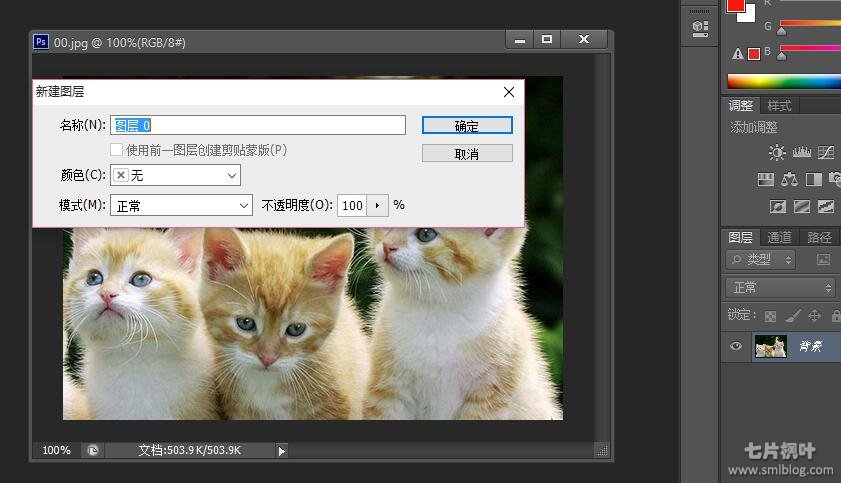Screen dimensions: 841x483
Task: Switch to the 通道 tab
Action: 779,237
